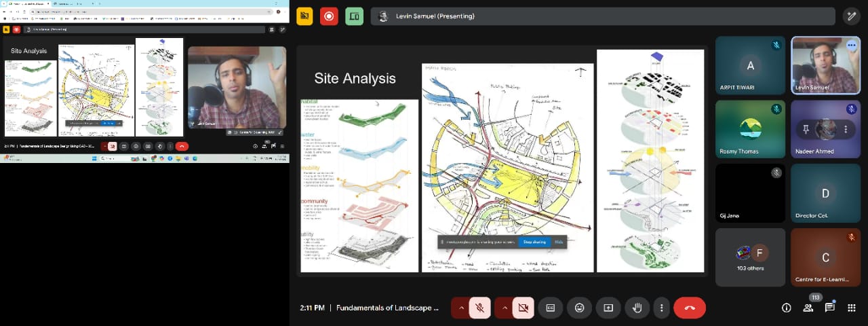
Task: Click the green companion mode screen icon
Action: [x=354, y=16]
